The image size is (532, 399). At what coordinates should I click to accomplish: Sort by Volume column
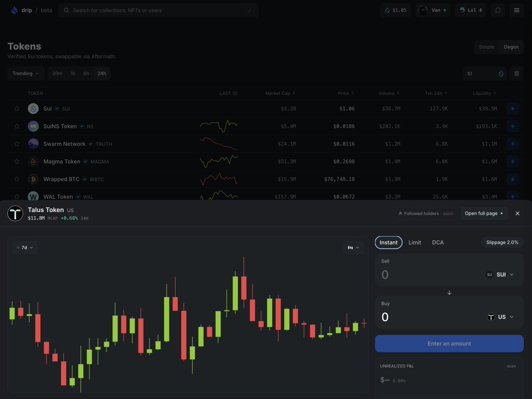point(389,93)
